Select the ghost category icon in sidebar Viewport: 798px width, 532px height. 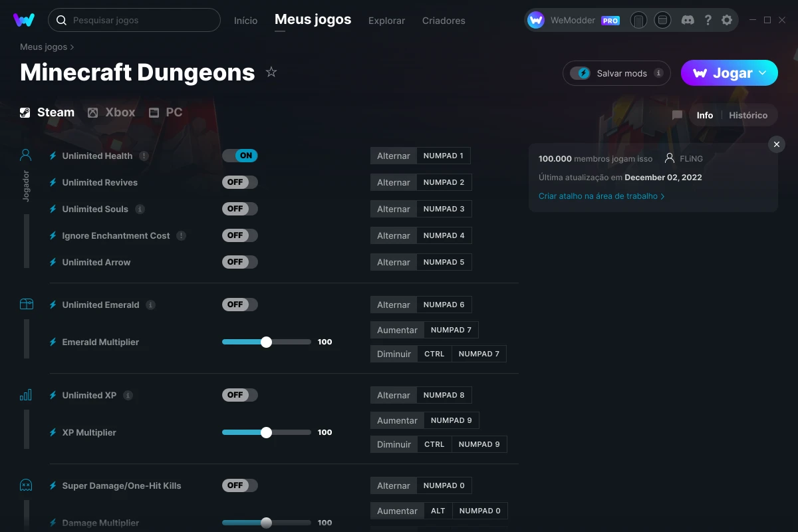(25, 485)
